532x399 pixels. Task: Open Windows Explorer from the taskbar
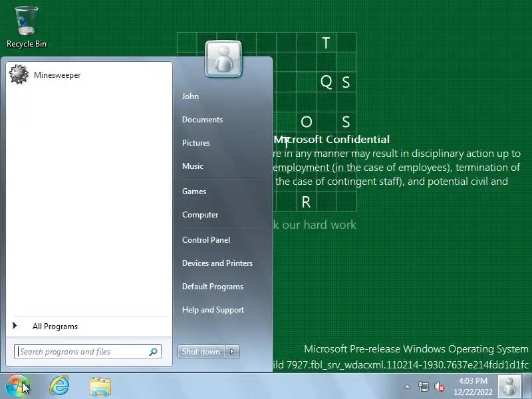point(100,386)
